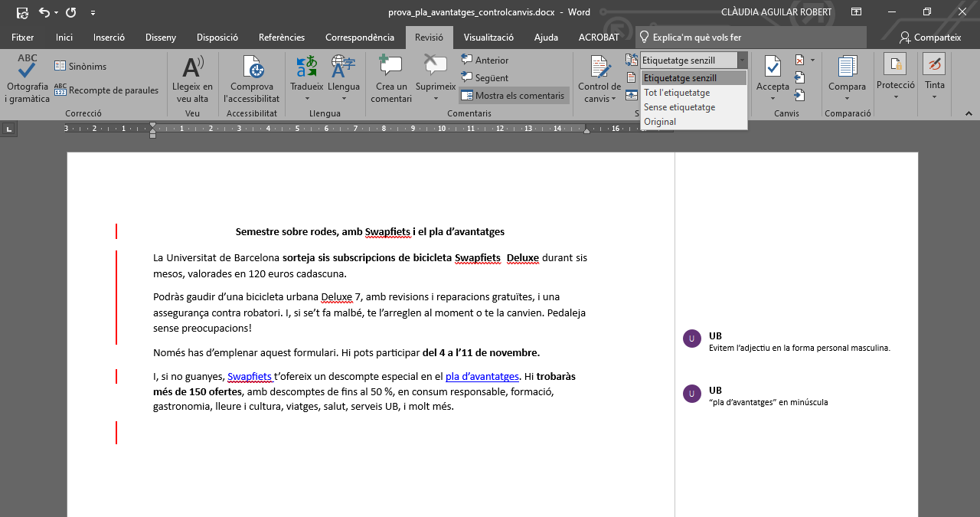Image resolution: width=980 pixels, height=517 pixels.
Task: Open Sinònims thesaurus
Action: 80,67
